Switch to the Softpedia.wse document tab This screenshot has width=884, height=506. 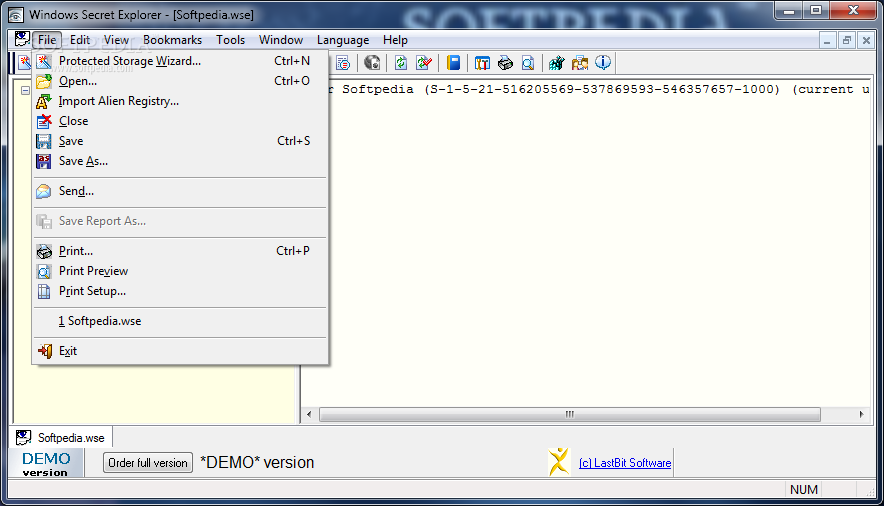[x=61, y=438]
